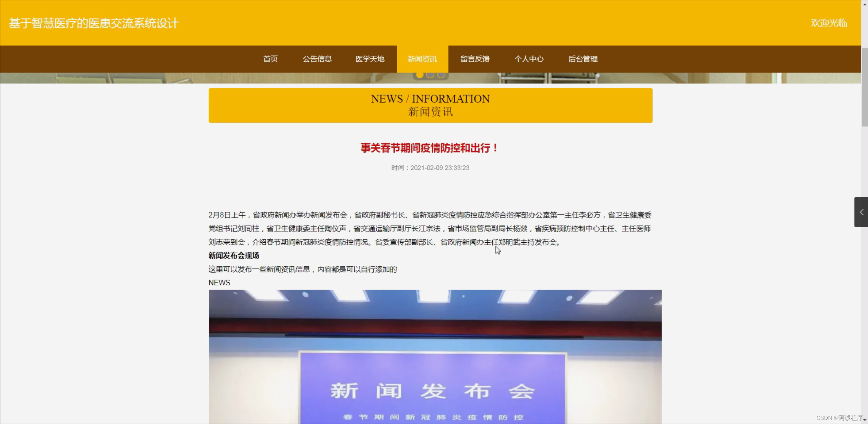Screen dimensions: 868x424
Task: Select the third carousel indicator dot
Action: tap(441, 75)
